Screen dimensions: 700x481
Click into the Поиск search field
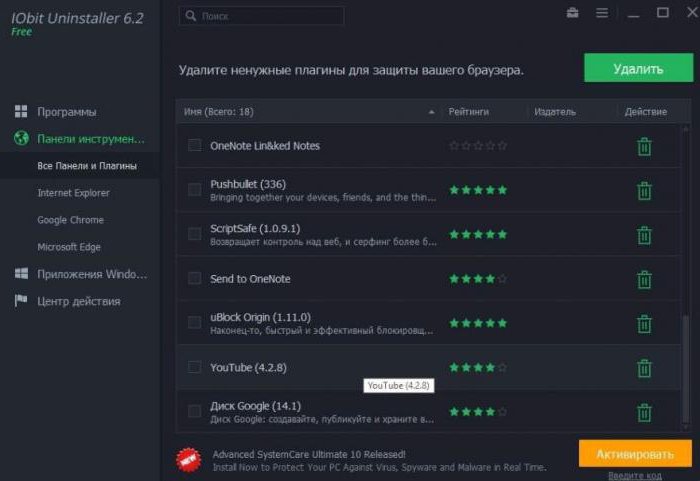click(261, 16)
